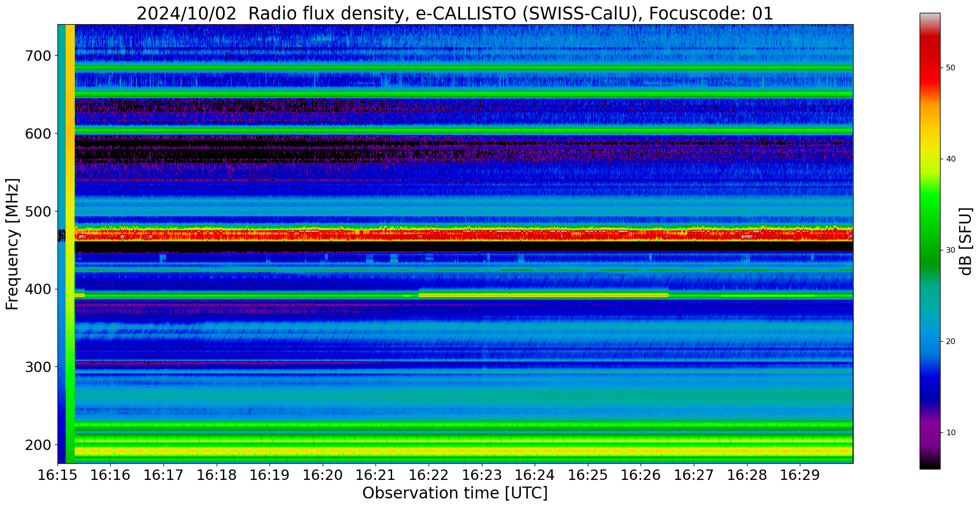Click the 'Observation time [UTC]' axis label
Viewport: 980px width, 507px height.
tap(455, 493)
